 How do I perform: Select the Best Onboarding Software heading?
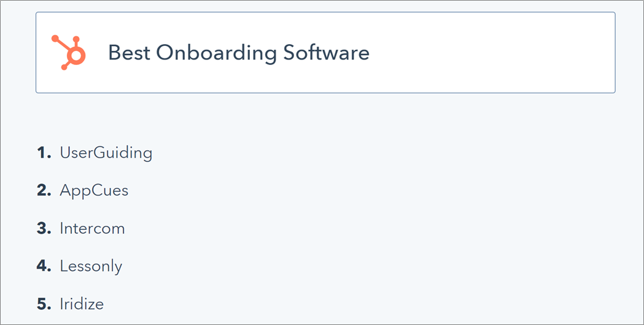[239, 53]
